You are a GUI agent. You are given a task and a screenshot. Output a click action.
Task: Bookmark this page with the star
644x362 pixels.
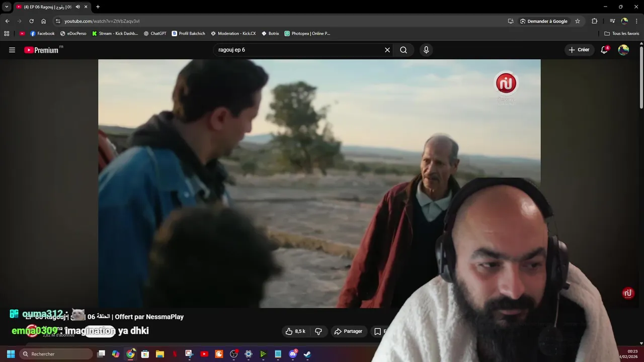(x=578, y=21)
